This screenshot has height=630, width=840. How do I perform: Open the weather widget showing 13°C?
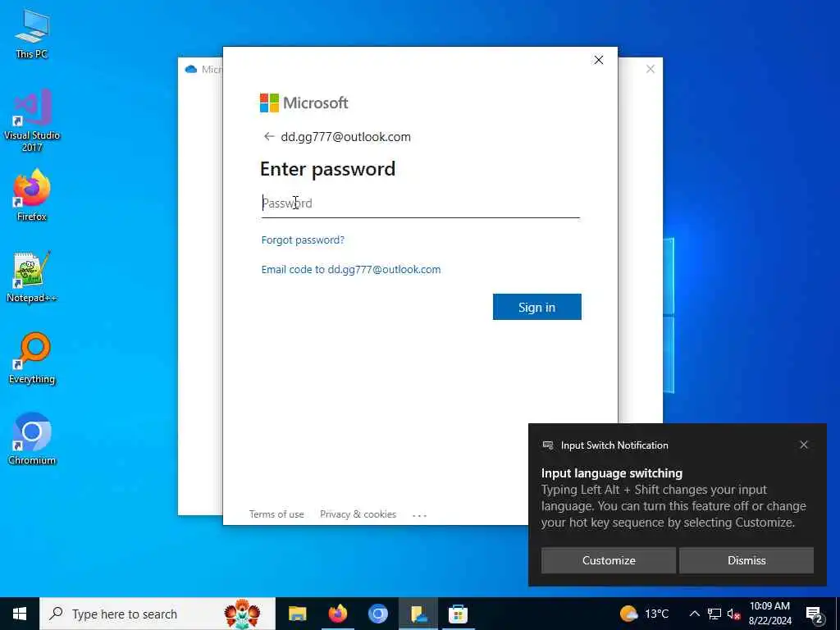(x=645, y=614)
